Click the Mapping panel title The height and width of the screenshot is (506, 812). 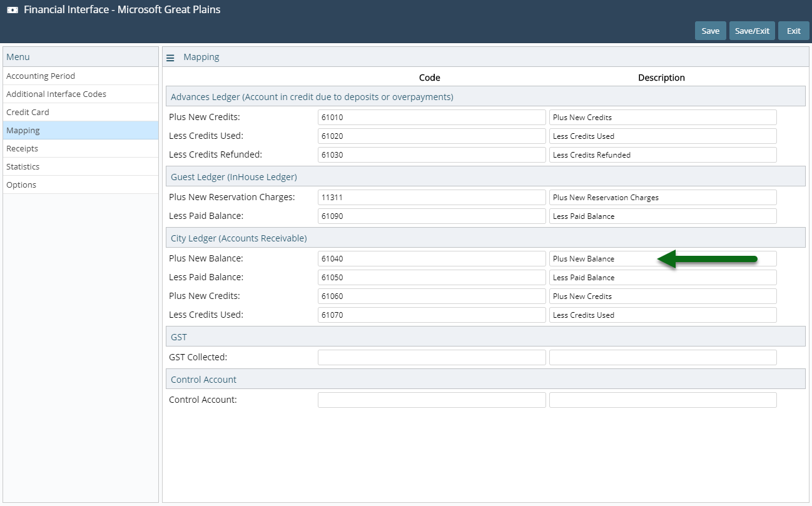(201, 57)
